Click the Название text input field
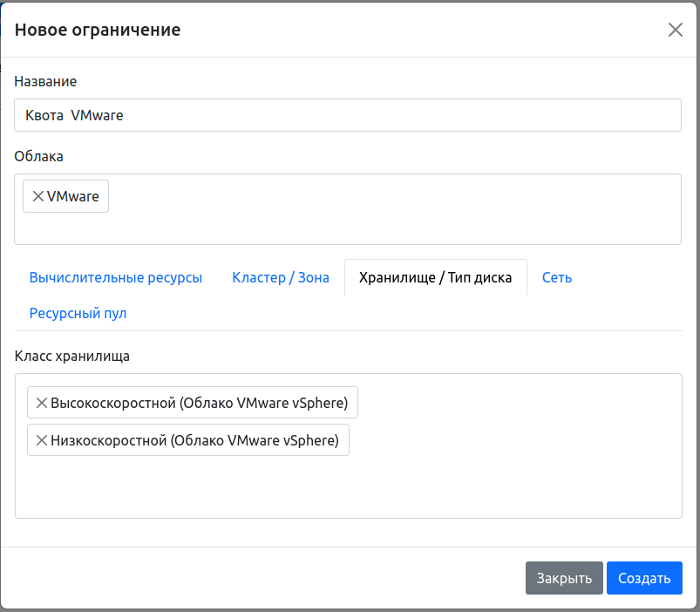Screen dimensions: 700x612 [x=347, y=115]
